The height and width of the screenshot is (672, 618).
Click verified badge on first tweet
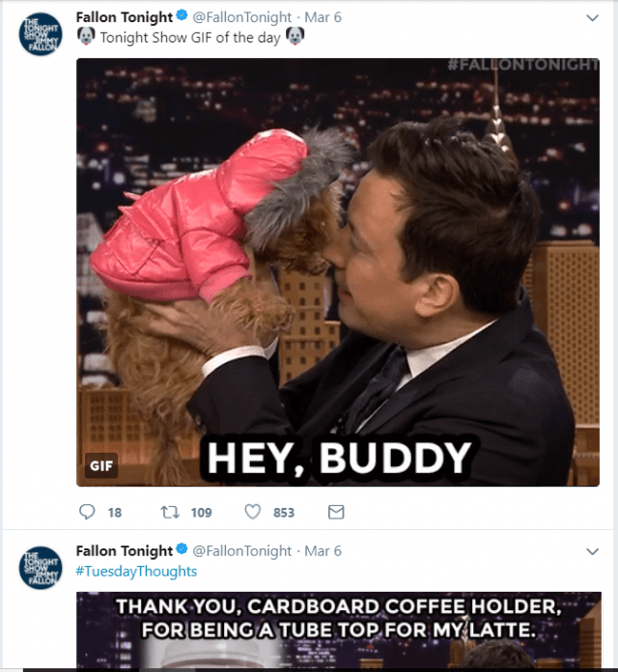coord(183,15)
